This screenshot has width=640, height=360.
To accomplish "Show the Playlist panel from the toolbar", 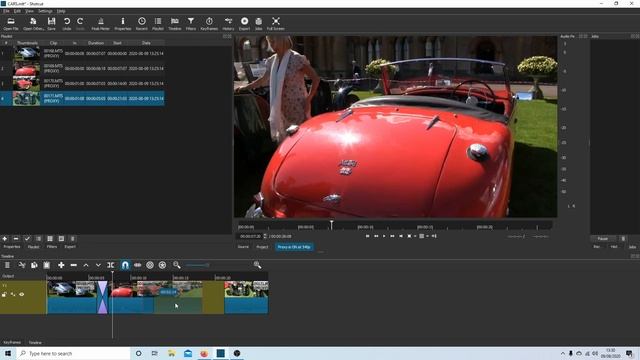I will click(x=158, y=24).
